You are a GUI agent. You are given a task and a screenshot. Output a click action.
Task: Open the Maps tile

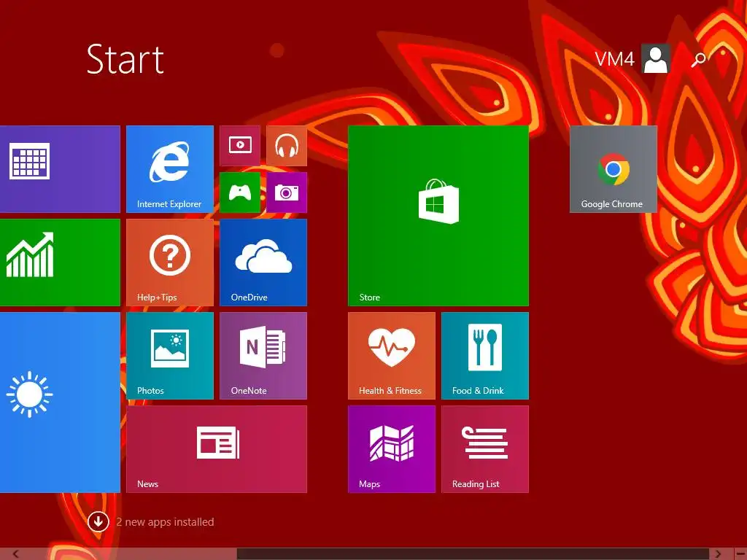tap(392, 449)
